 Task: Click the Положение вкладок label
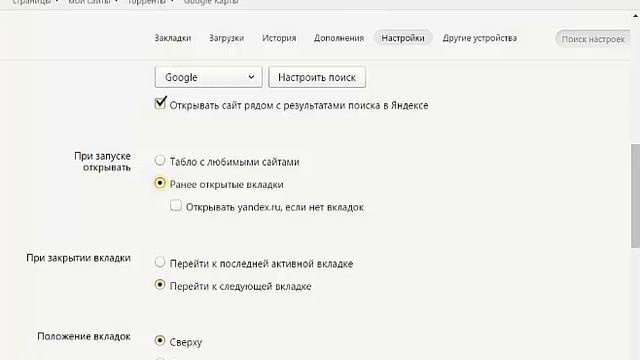tap(84, 336)
